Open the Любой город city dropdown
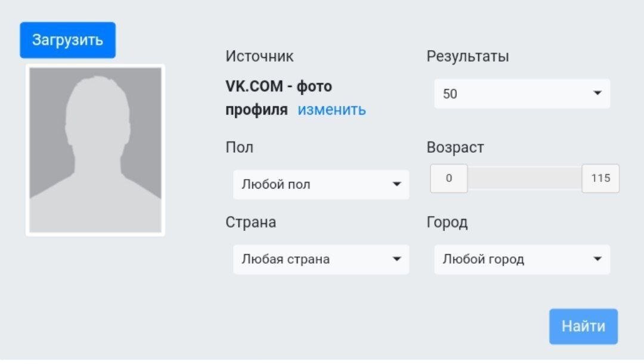The height and width of the screenshot is (364, 644). coord(522,259)
